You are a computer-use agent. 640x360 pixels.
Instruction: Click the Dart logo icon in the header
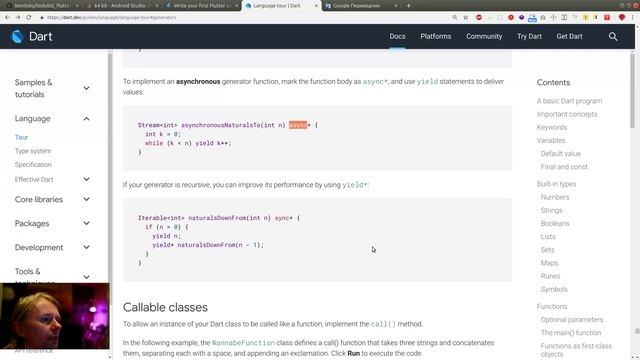pos(17,36)
